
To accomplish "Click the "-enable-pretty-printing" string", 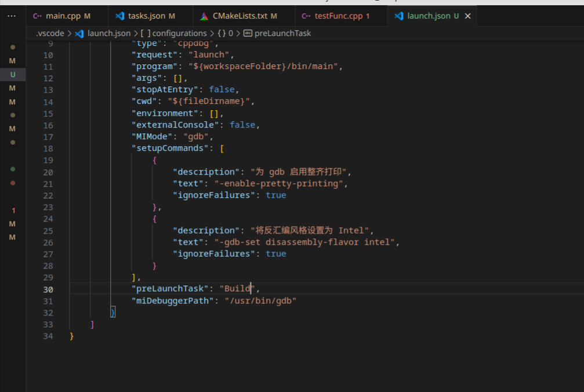I will point(278,183).
